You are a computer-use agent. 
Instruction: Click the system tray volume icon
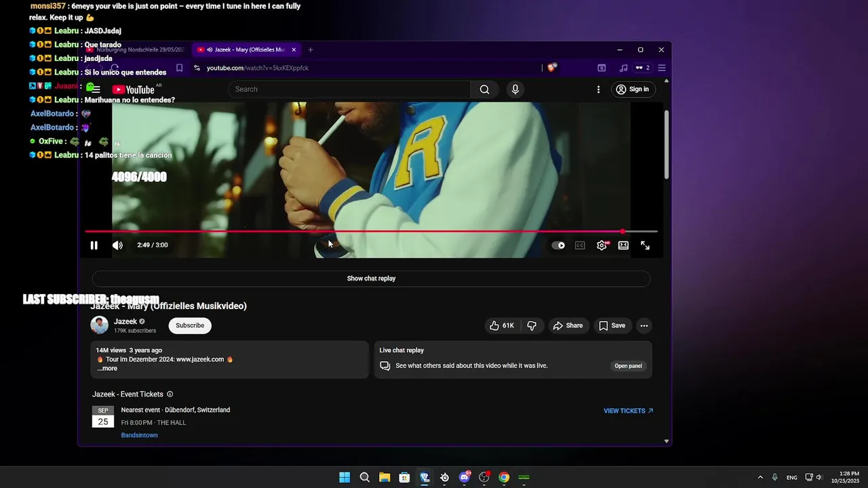coord(819,477)
